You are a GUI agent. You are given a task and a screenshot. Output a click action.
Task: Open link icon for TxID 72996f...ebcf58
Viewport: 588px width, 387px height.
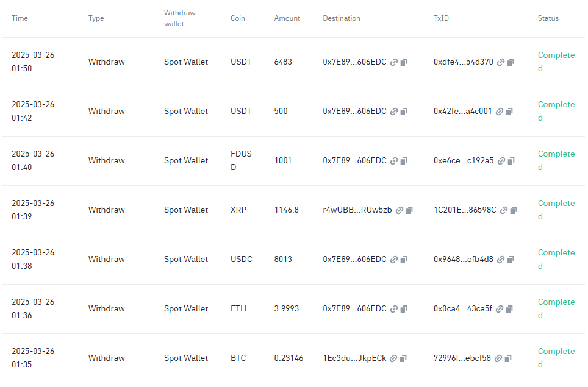[498, 358]
